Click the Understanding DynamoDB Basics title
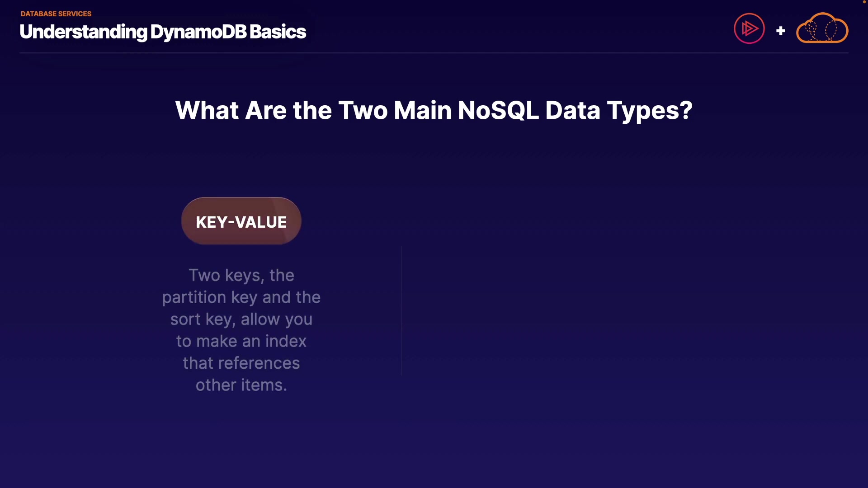Viewport: 868px width, 488px height. click(x=163, y=32)
